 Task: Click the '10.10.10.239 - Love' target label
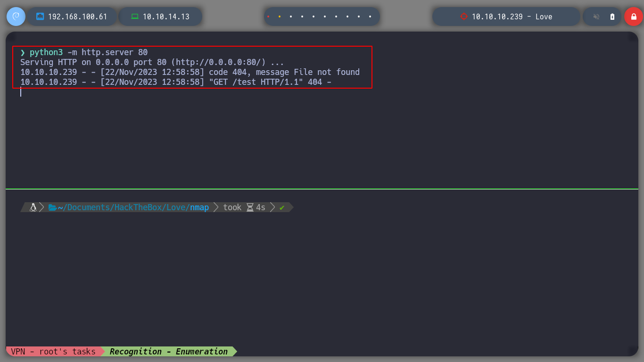512,16
